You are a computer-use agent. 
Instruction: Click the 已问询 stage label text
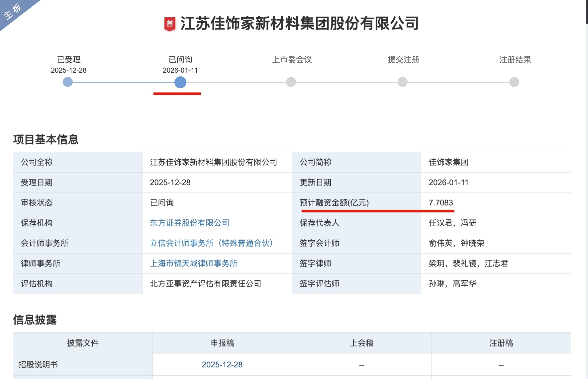pyautogui.click(x=180, y=60)
